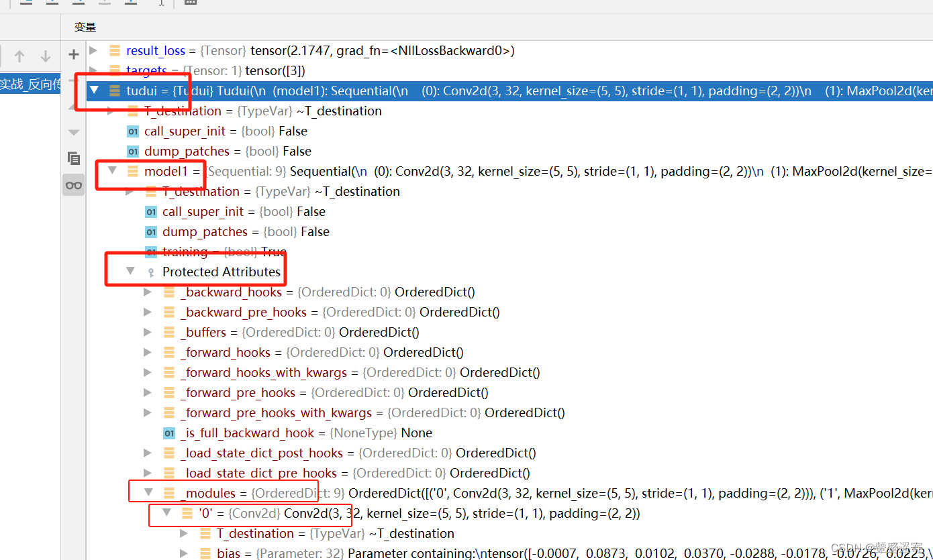
Task: Click the object icon beside '0' Conv2d
Action: (187, 514)
